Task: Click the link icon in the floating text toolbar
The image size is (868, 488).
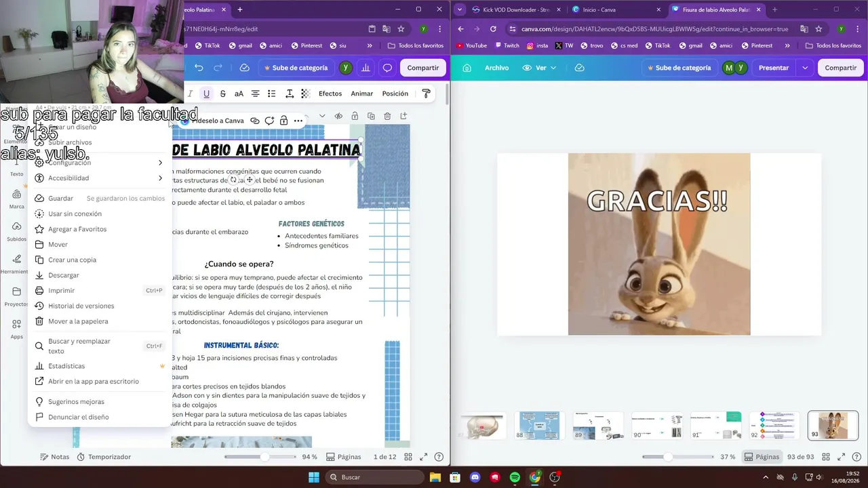Action: point(255,121)
